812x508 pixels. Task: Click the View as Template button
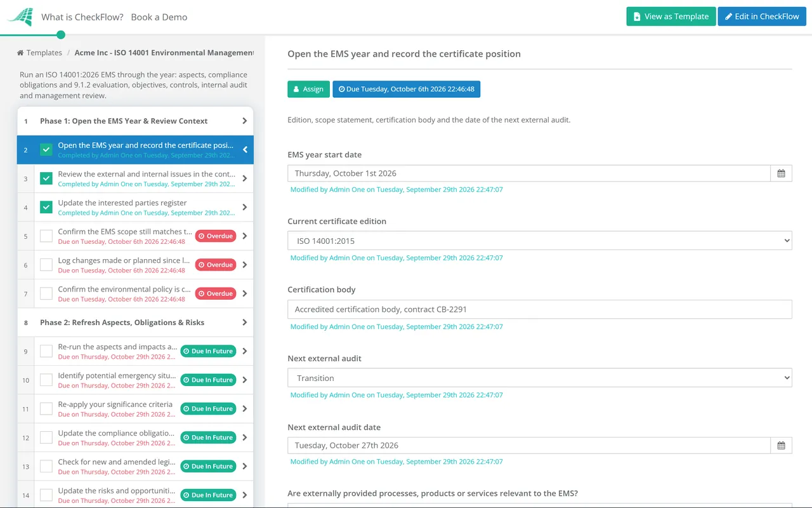tap(671, 17)
